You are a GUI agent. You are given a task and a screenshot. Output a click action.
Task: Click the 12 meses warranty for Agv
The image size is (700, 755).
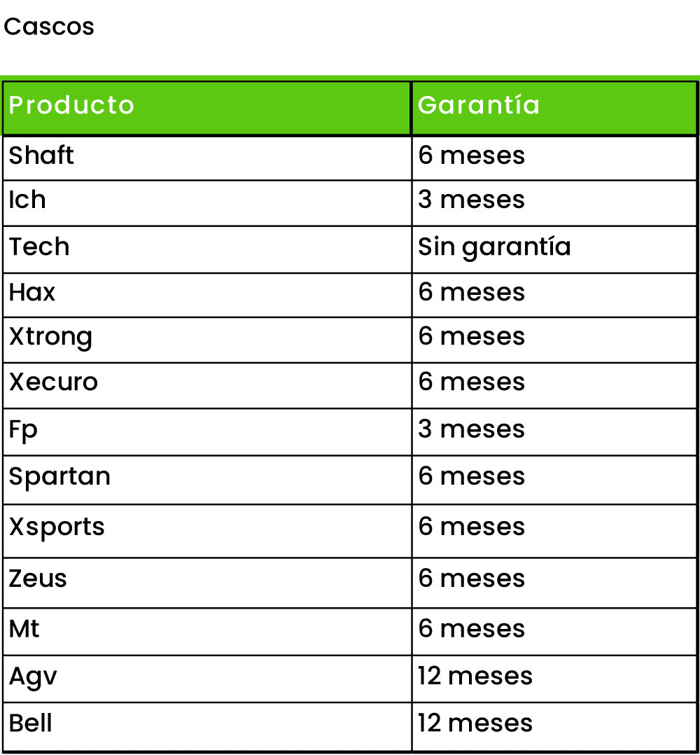tap(554, 679)
